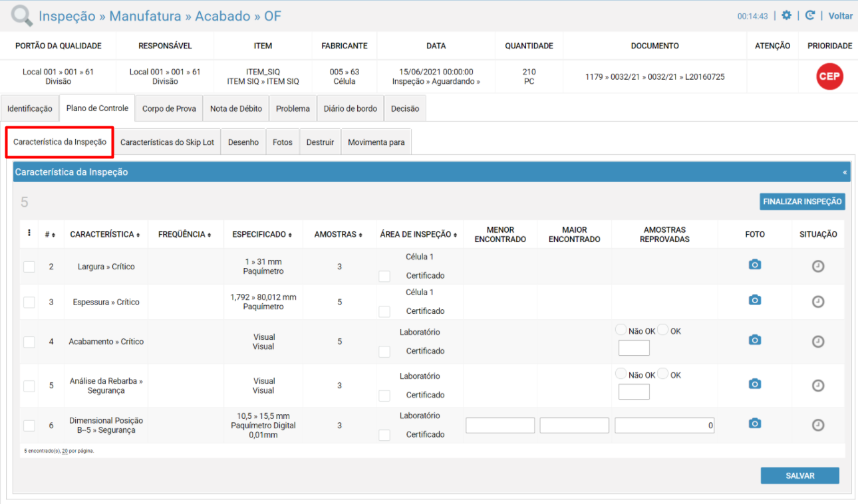Open the Destruir sub-tab

pos(320,142)
